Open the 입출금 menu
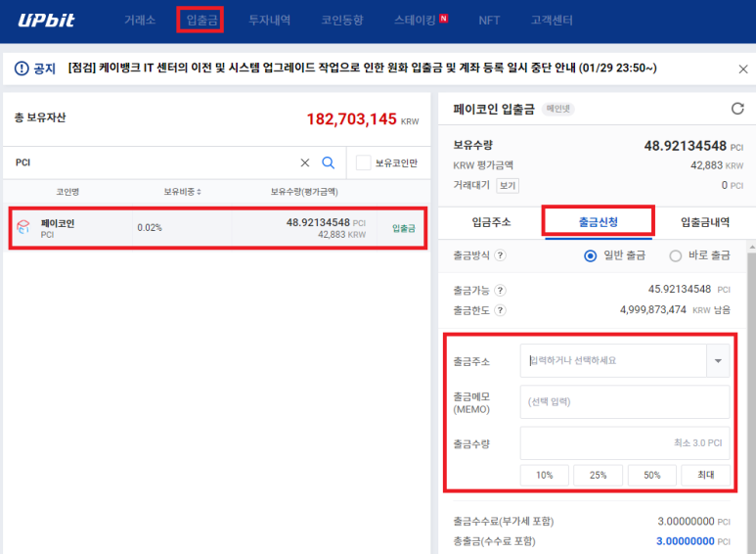The image size is (756, 554). (202, 20)
